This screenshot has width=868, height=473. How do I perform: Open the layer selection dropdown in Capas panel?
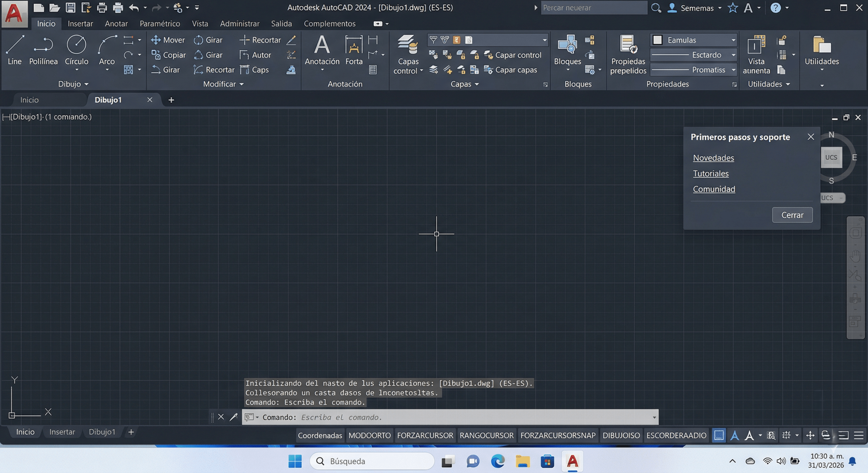[x=545, y=40]
